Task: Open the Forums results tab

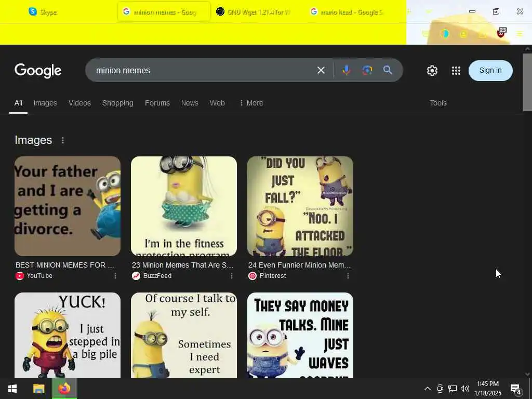Action: click(x=157, y=103)
